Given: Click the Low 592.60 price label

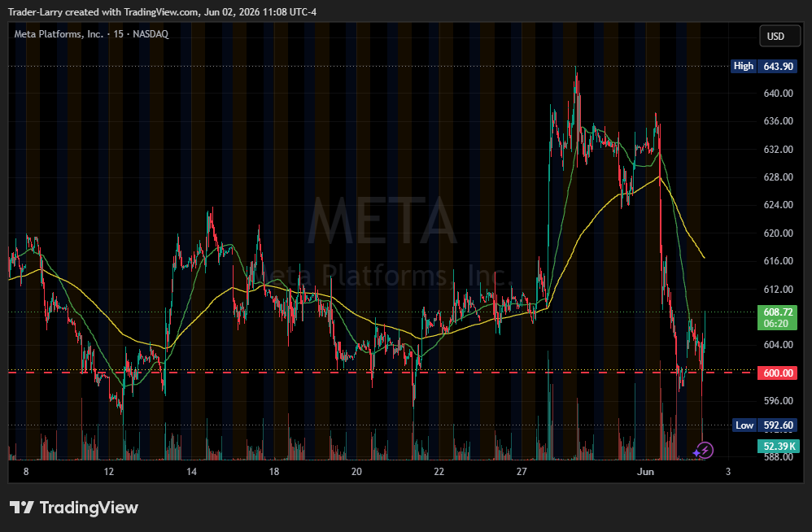Looking at the screenshot, I should 765,425.
